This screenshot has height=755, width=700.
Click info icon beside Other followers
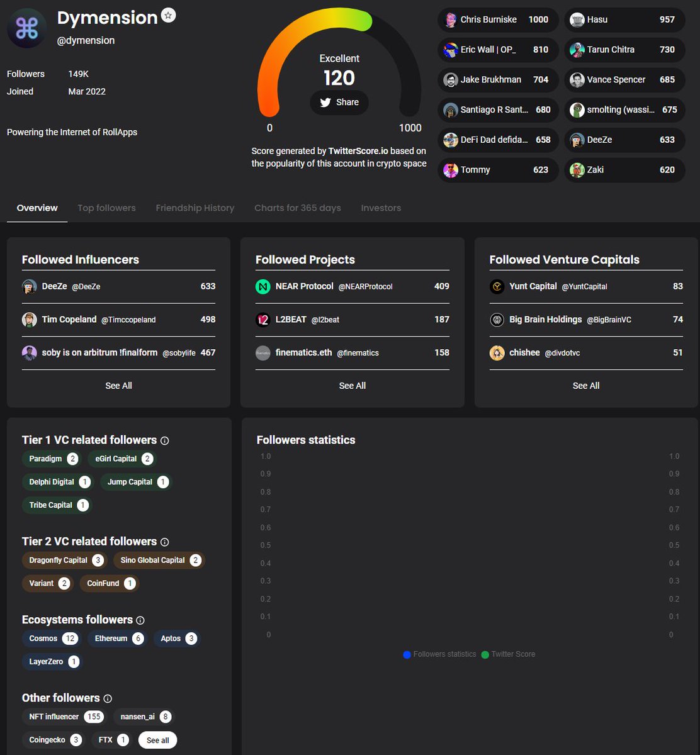(x=108, y=699)
